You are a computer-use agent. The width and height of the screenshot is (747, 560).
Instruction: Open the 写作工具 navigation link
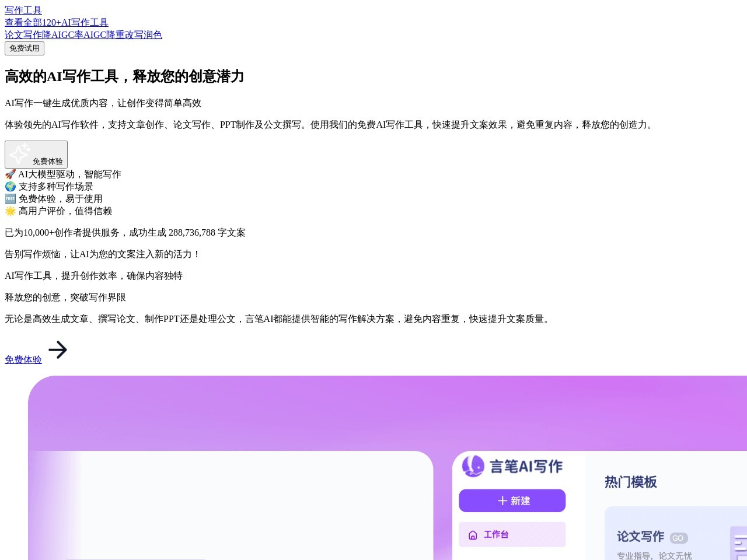click(x=23, y=10)
